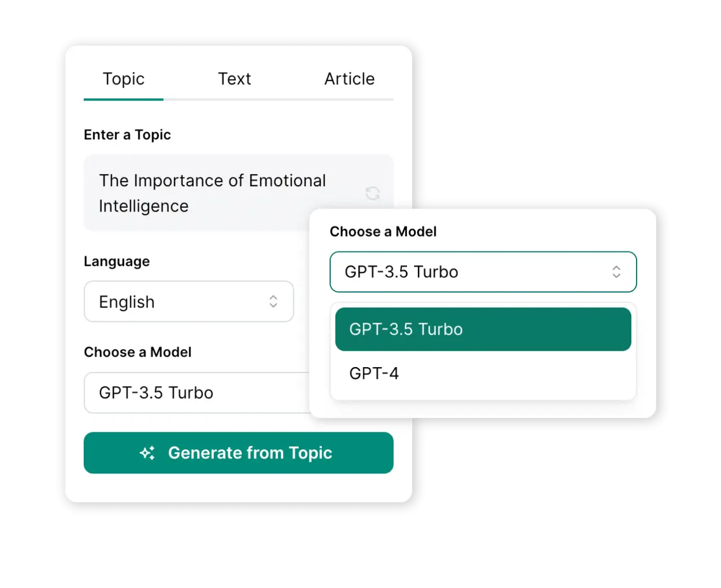Screen dimensions: 721x588
Task: Click the Language field label
Action: [x=117, y=261]
